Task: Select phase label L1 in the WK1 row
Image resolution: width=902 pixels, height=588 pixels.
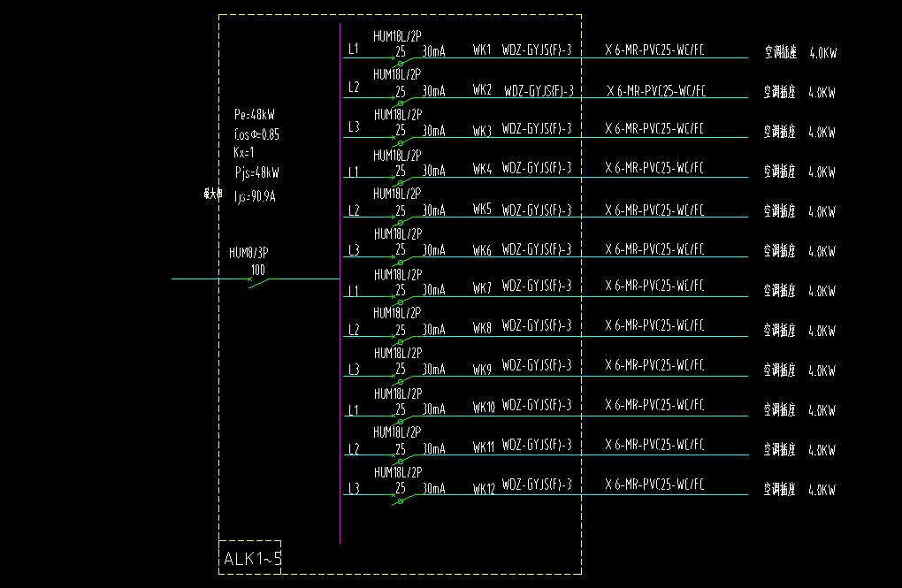Action: click(353, 49)
